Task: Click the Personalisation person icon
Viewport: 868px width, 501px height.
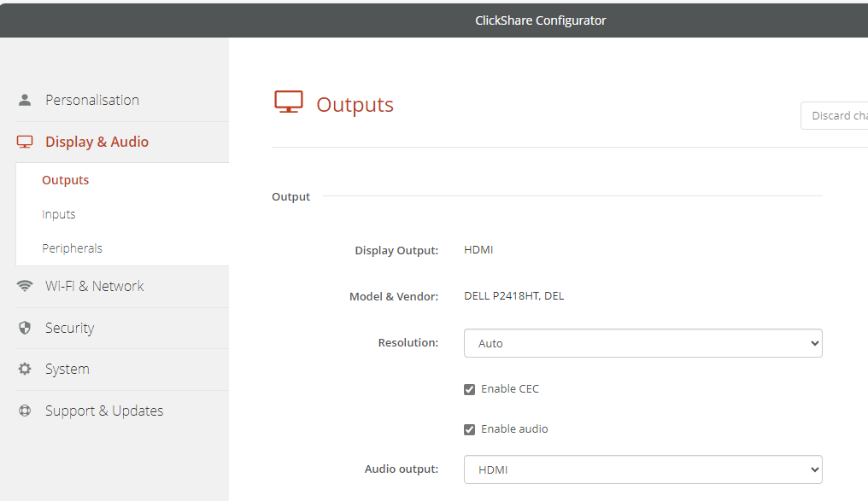Action: [x=25, y=100]
